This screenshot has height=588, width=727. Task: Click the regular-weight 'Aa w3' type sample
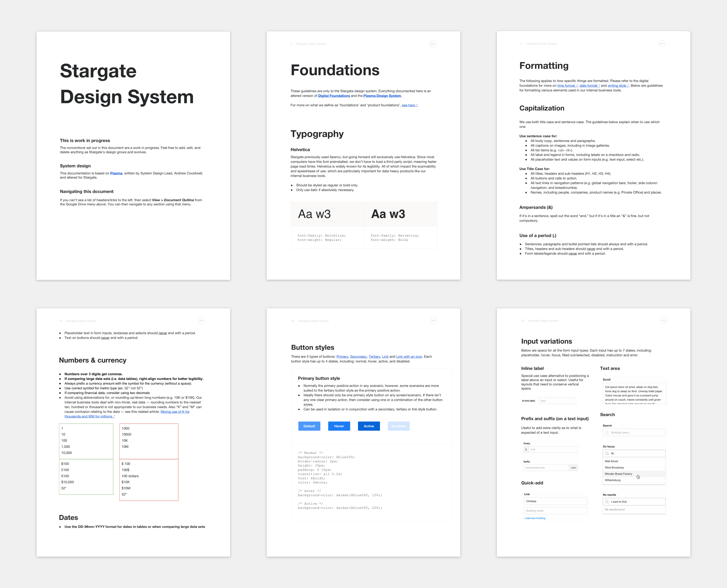(314, 214)
